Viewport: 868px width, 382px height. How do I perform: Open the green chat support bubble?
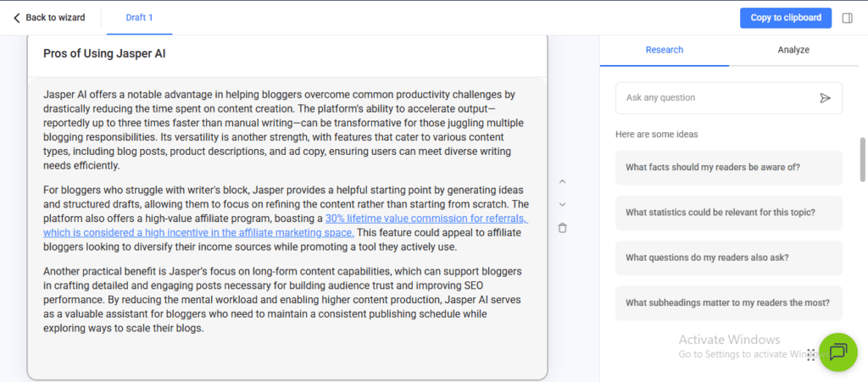838,352
